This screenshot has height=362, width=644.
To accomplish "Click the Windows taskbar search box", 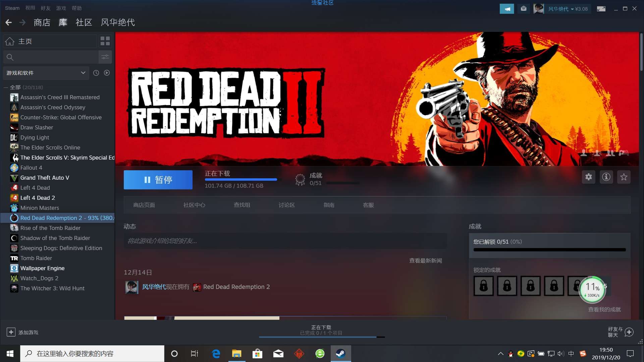I will point(92,354).
